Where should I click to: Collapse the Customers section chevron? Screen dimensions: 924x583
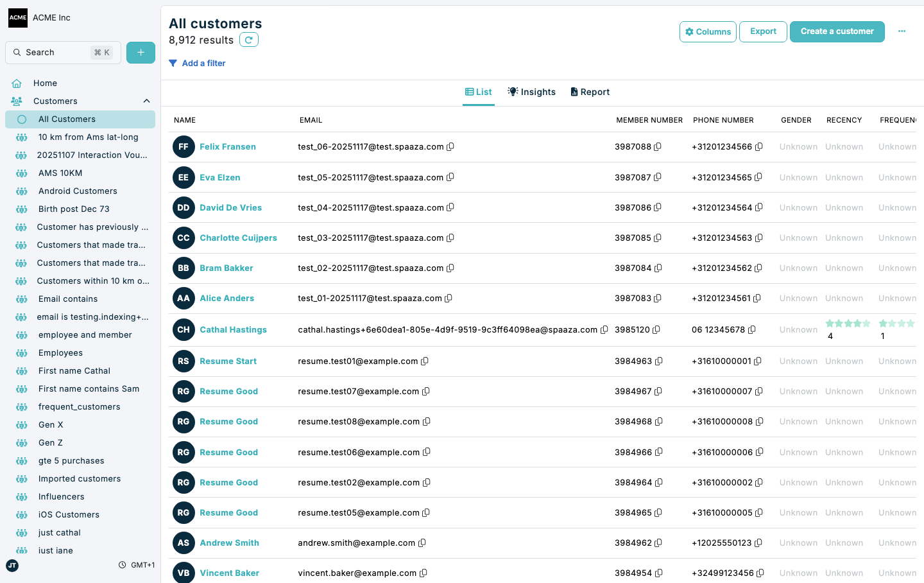[146, 101]
